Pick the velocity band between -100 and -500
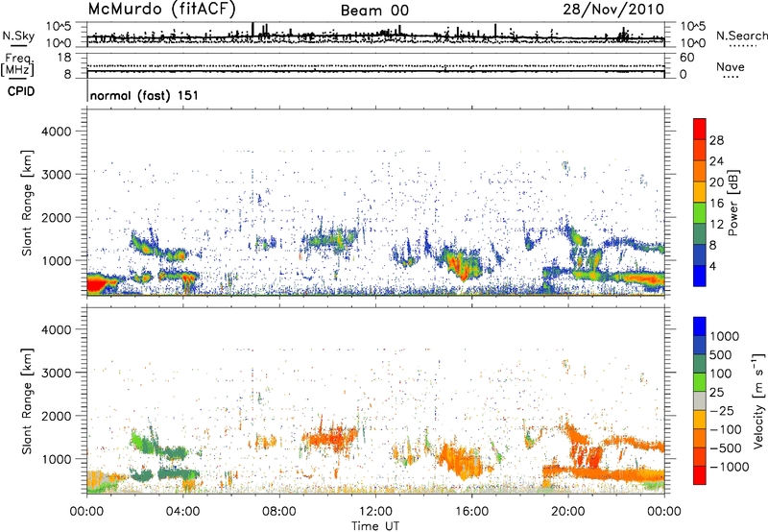 [700, 438]
